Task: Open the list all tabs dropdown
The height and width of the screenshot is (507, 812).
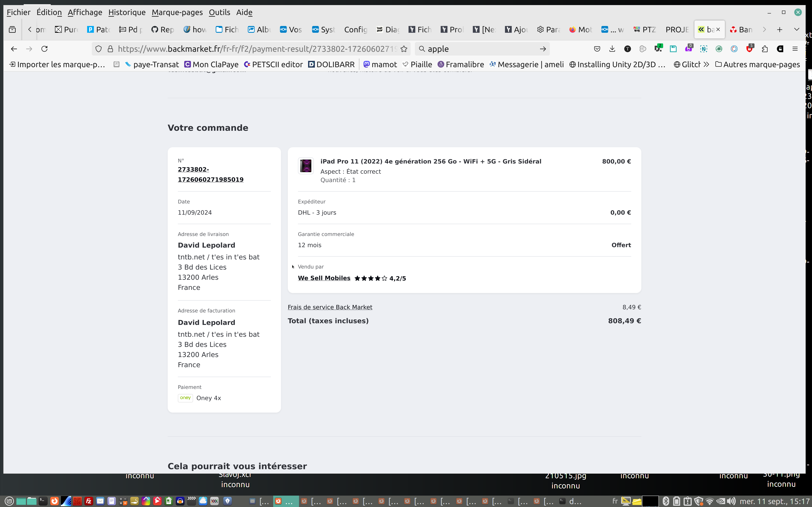Action: 797,30
